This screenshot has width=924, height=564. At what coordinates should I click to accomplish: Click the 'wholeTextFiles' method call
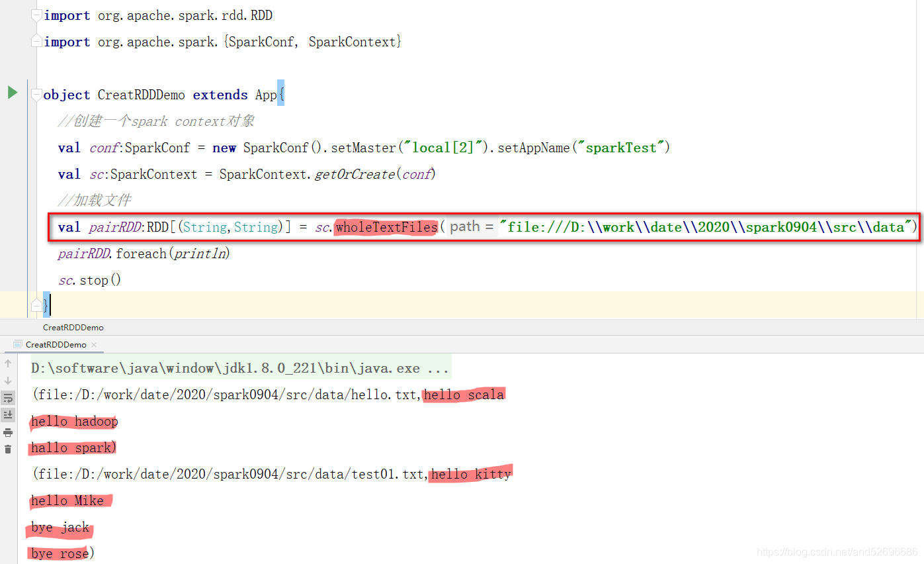coord(386,227)
